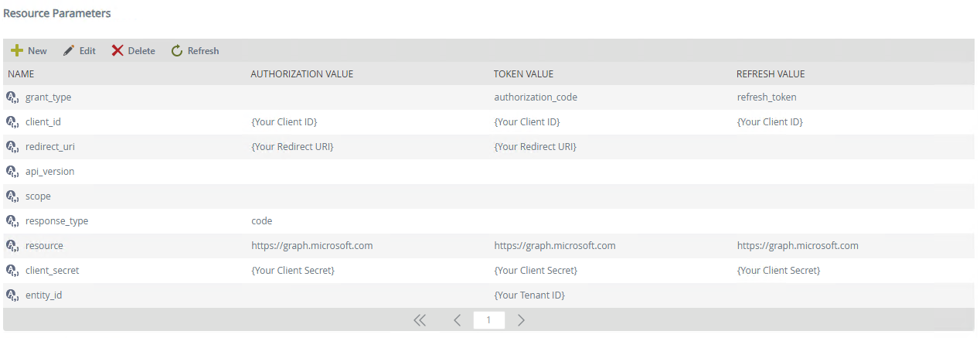This screenshot has width=980, height=338.
Task: Click the parameter icon beside grant_type
Action: 12,97
